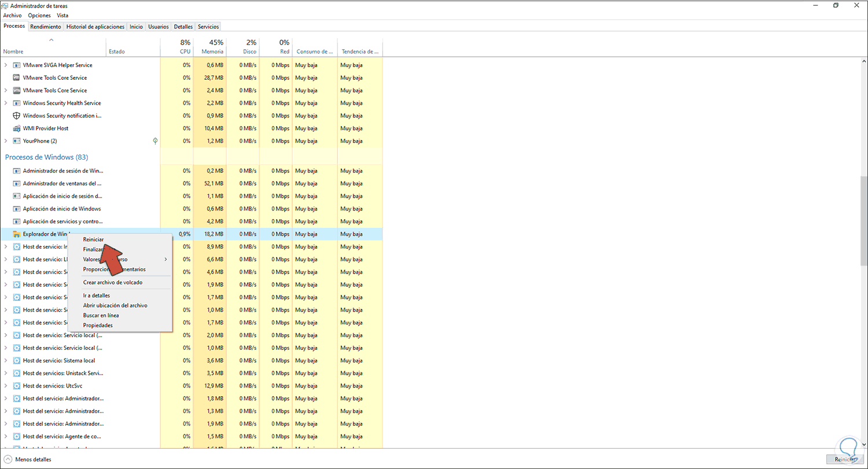Click the gear icon of the Host row using 8,9 MB

(x=17, y=247)
